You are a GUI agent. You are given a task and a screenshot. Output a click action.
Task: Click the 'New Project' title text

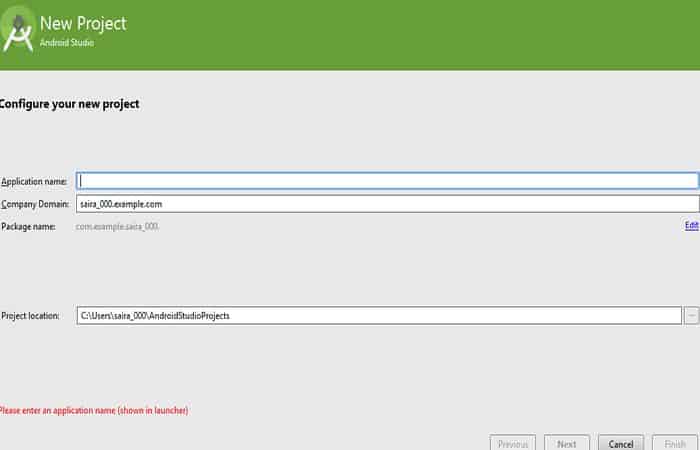[83, 24]
